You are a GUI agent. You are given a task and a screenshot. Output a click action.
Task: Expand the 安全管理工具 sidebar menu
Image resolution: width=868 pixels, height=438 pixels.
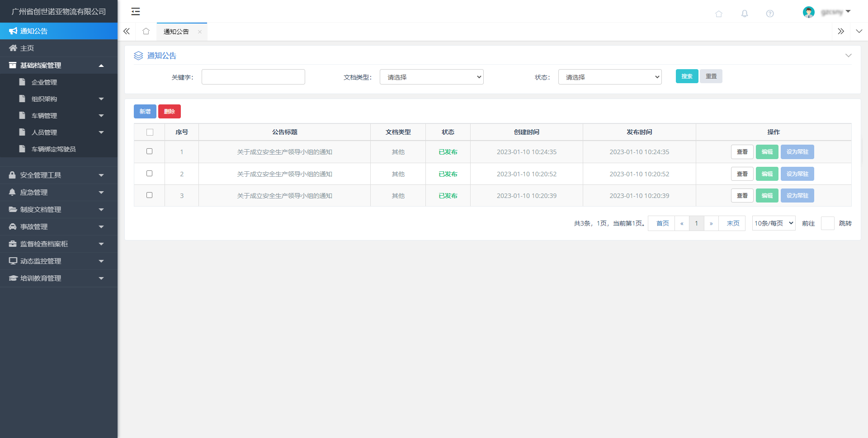point(59,175)
